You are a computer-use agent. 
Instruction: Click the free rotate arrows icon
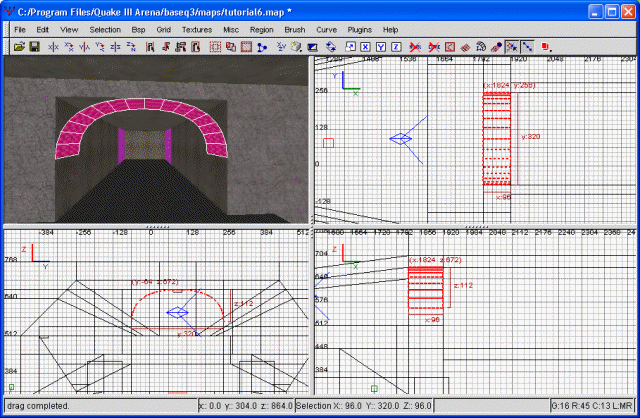[x=331, y=47]
